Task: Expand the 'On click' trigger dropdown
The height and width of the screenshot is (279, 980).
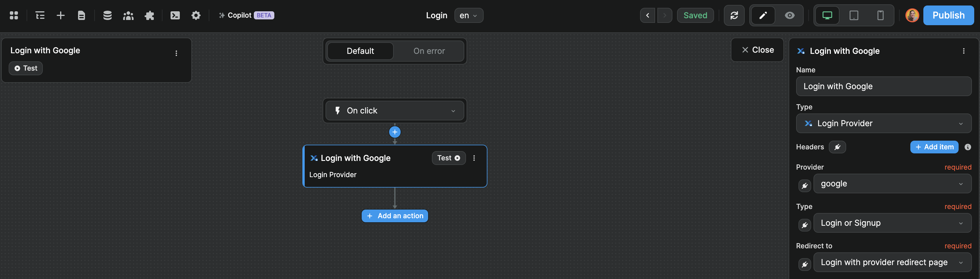Action: tap(453, 111)
